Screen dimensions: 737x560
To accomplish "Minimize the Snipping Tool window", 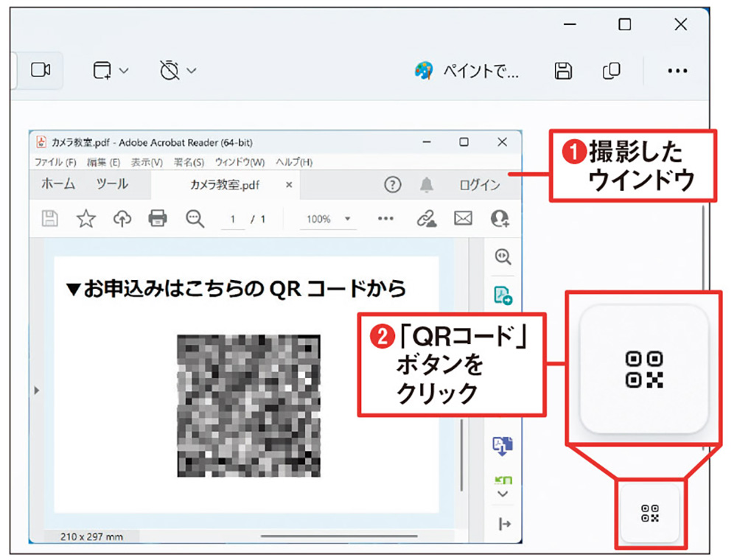I will pos(570,24).
